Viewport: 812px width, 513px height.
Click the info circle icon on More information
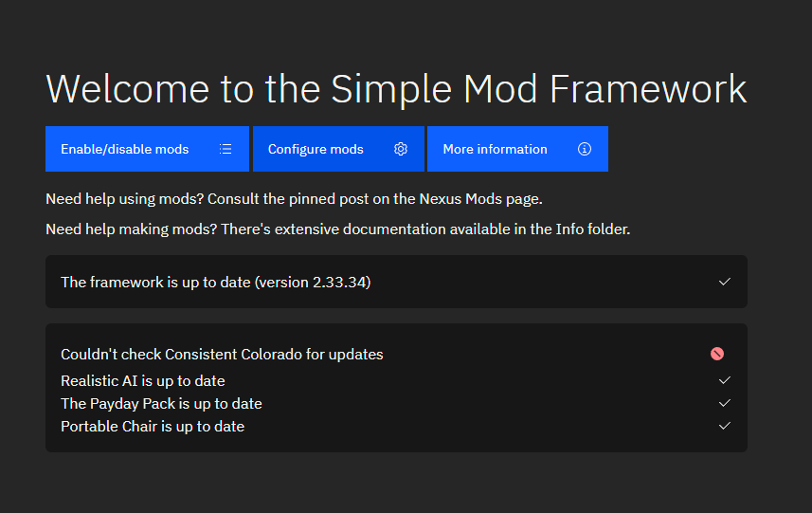585,149
